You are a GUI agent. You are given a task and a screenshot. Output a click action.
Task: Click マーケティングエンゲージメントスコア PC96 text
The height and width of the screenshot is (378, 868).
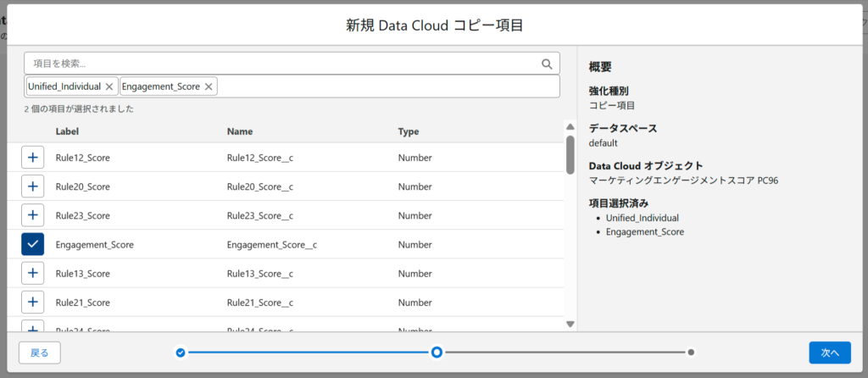pyautogui.click(x=684, y=180)
